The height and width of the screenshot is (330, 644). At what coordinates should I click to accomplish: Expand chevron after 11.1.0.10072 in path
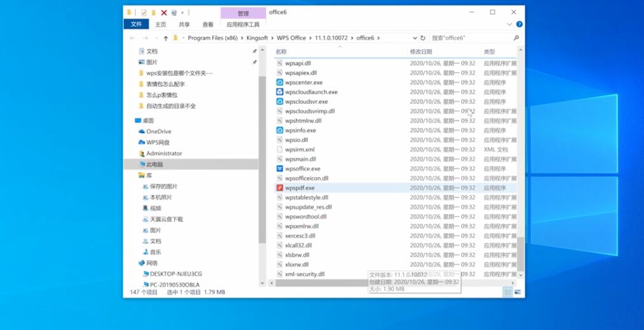tap(352, 38)
